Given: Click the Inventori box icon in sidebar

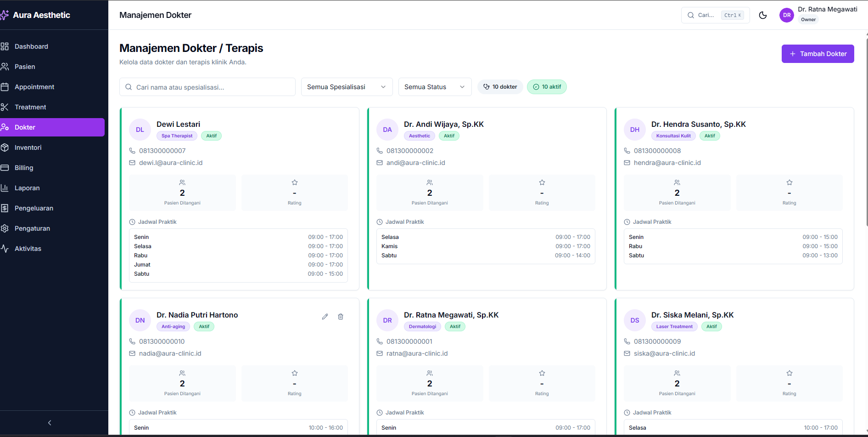Looking at the screenshot, I should [x=5, y=148].
